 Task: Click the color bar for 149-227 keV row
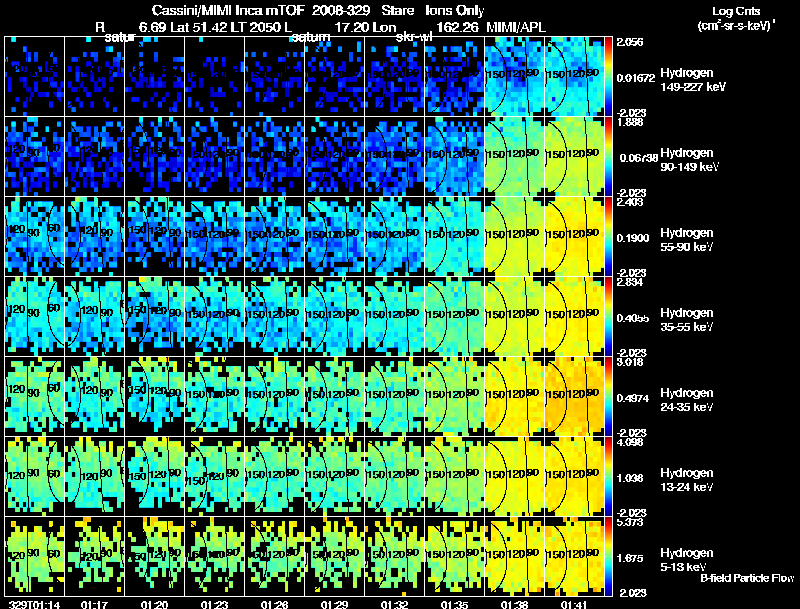click(608, 77)
